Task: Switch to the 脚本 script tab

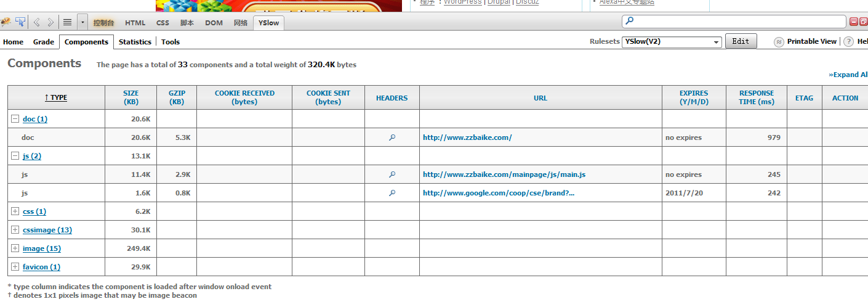Action: pos(187,23)
